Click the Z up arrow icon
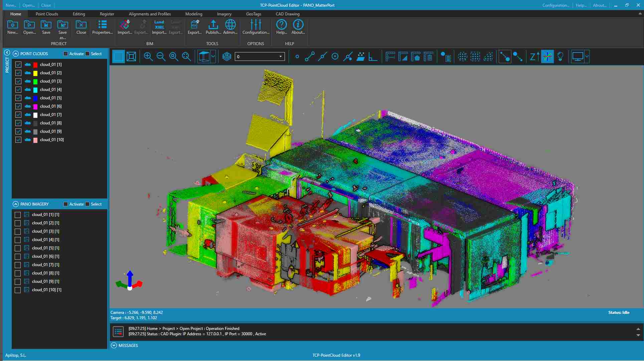This screenshot has width=644, height=361. coord(534,56)
